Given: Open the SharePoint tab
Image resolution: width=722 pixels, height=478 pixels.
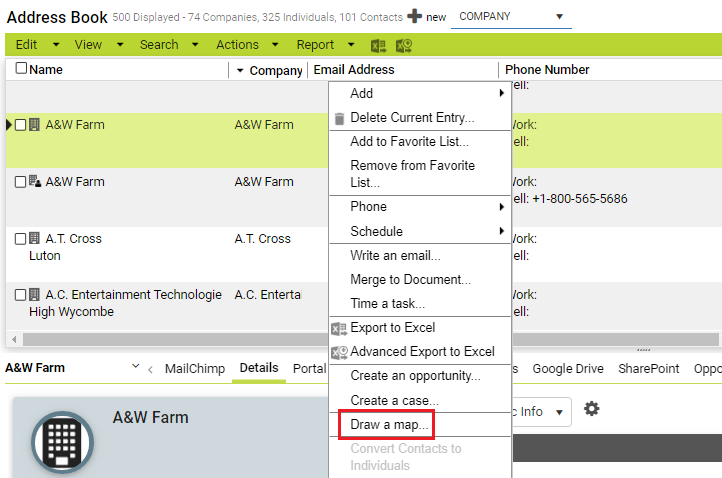Looking at the screenshot, I should (x=646, y=369).
